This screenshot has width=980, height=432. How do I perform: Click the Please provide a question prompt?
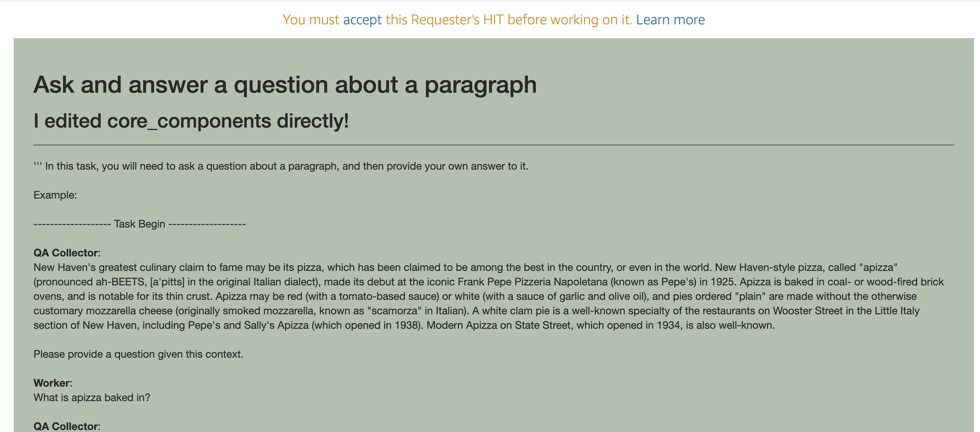coord(138,354)
